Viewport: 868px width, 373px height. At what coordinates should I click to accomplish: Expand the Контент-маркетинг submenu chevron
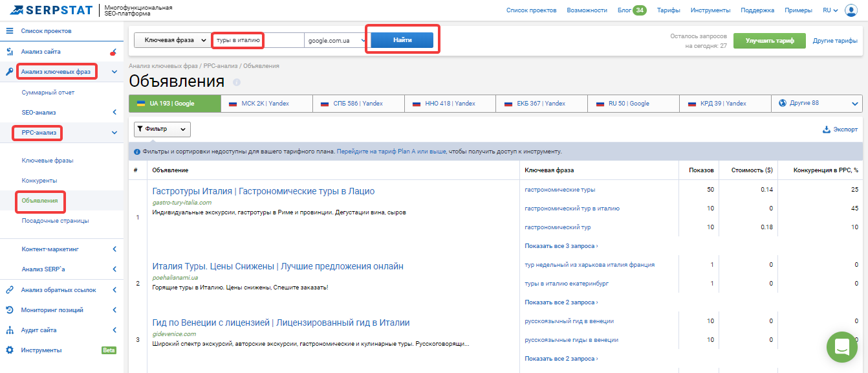point(114,249)
